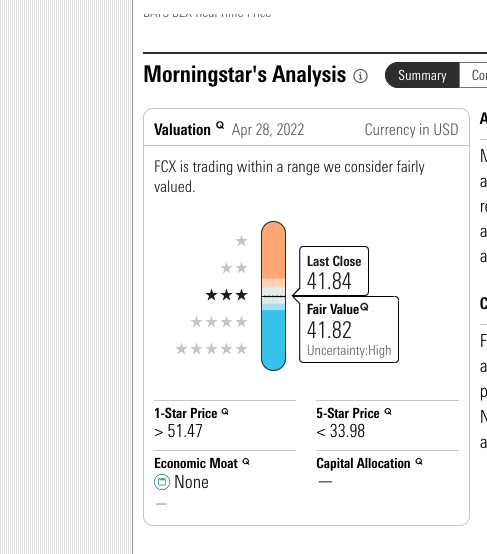Click the Economic Moat None badge icon
Viewport: 487px width, 554px height.
click(x=162, y=482)
